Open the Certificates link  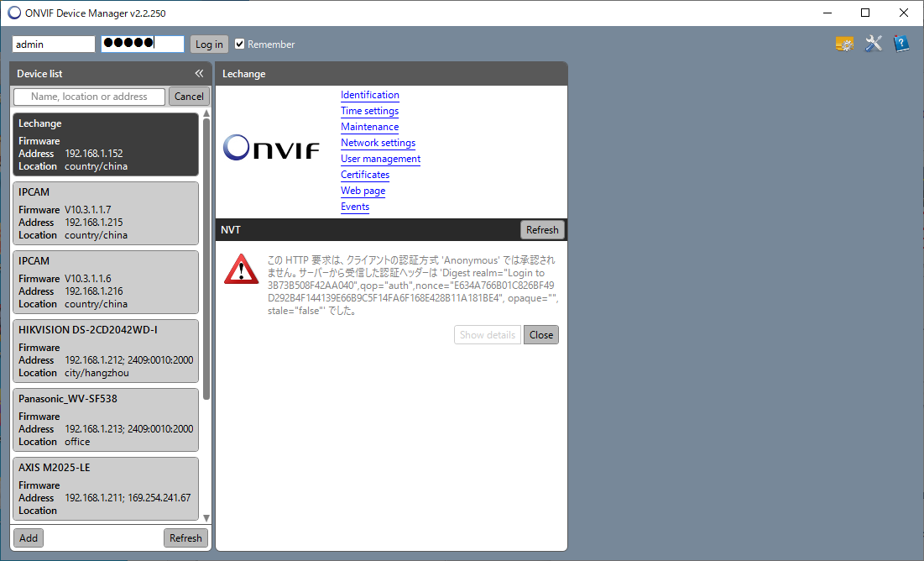pos(365,175)
